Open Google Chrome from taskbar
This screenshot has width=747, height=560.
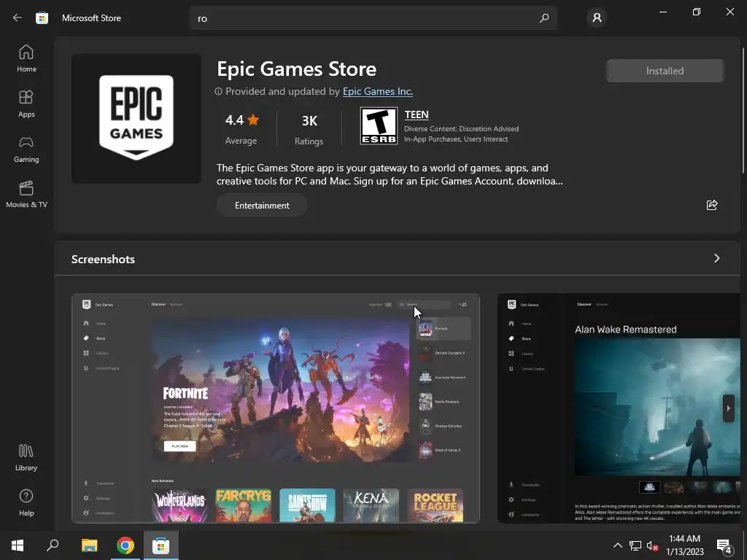125,545
